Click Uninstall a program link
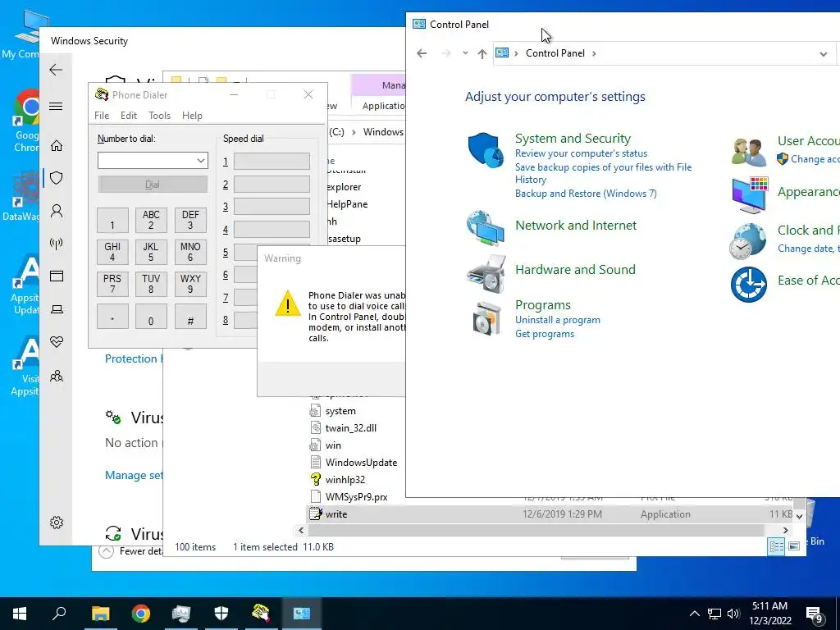This screenshot has width=840, height=630. [558, 320]
